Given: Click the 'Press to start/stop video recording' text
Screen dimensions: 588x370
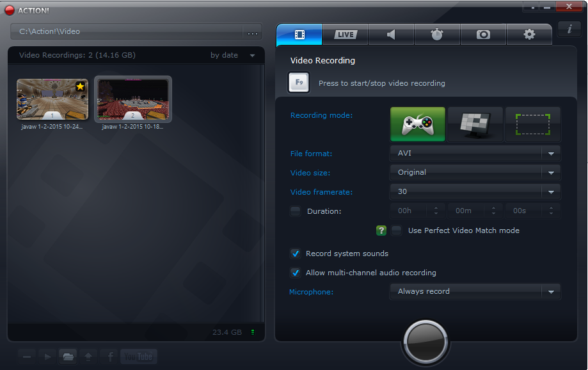Looking at the screenshot, I should tap(382, 83).
